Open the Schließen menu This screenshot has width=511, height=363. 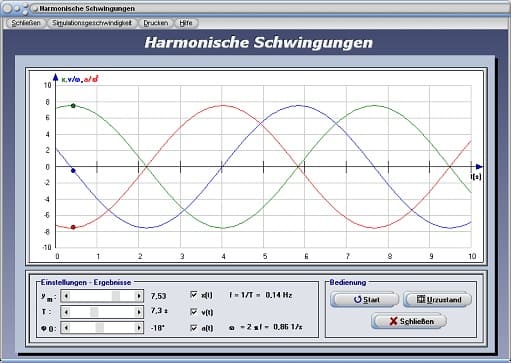[x=26, y=23]
